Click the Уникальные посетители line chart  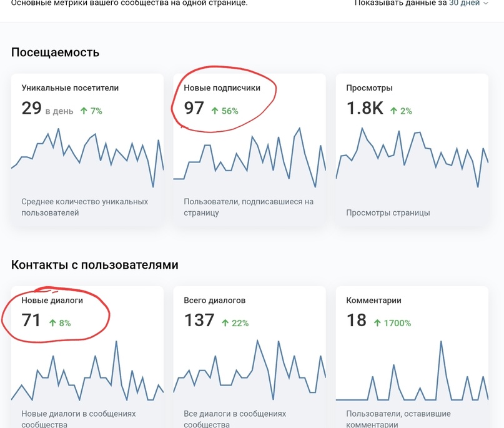pyautogui.click(x=87, y=156)
